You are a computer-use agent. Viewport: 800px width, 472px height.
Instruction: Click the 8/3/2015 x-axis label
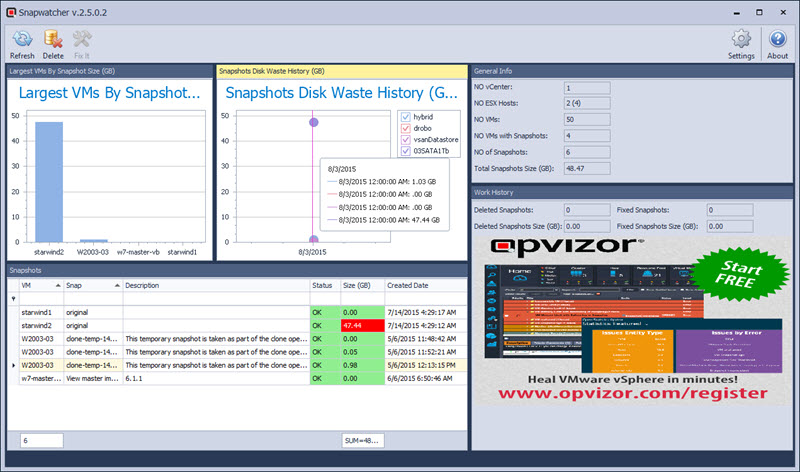click(x=312, y=252)
